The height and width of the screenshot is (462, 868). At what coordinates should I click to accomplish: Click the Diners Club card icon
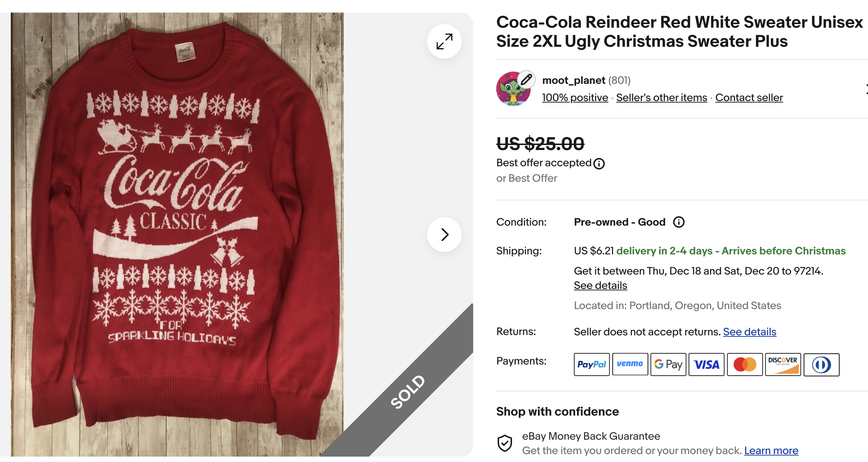coord(821,364)
